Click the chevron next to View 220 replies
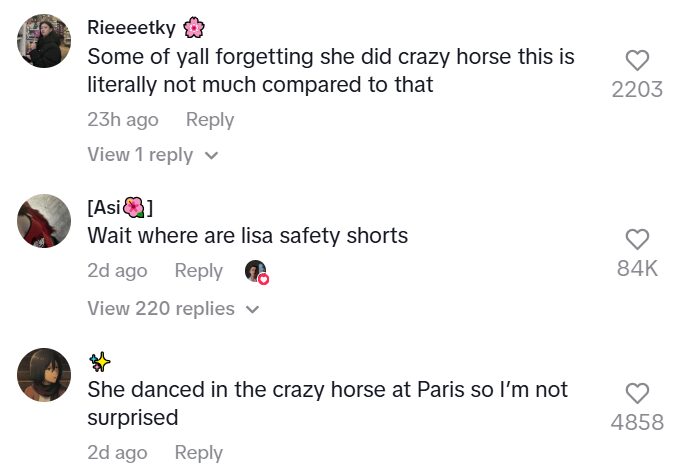The width and height of the screenshot is (691, 474). (x=253, y=310)
